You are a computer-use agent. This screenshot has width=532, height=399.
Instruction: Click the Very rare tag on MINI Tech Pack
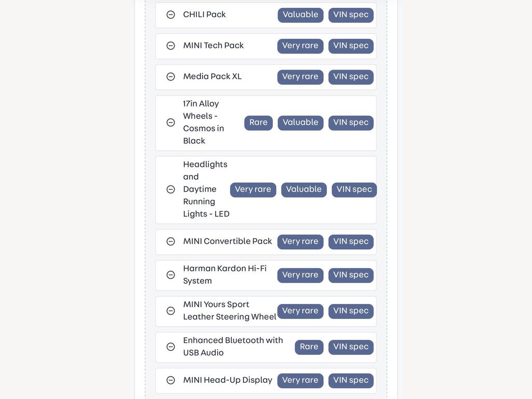(x=300, y=46)
